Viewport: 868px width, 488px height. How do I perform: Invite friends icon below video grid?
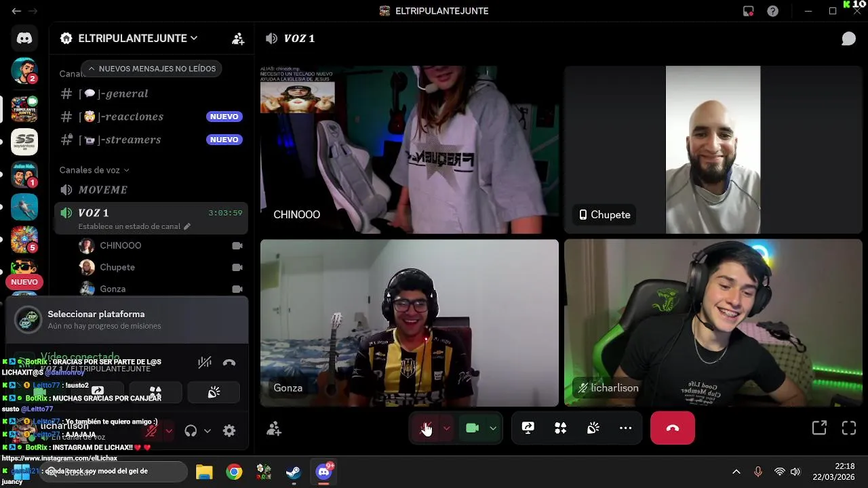[x=274, y=428]
